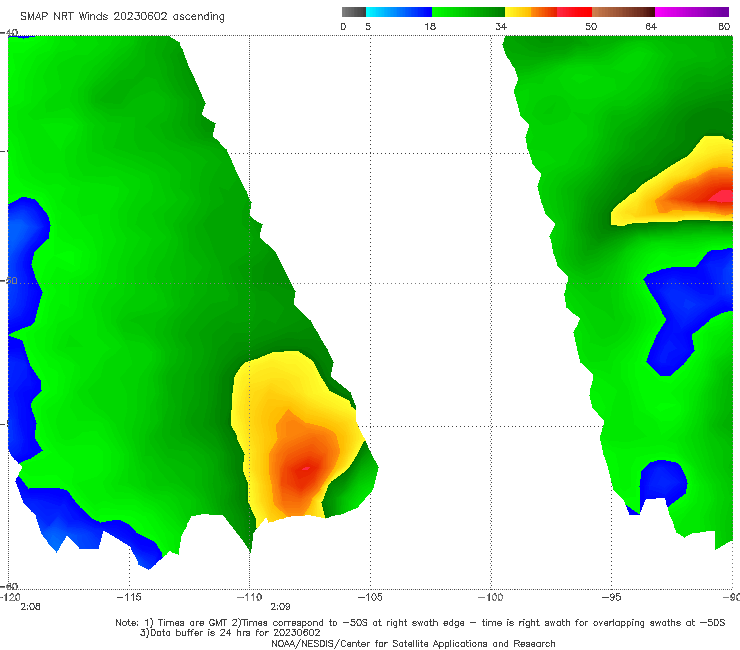Click the note 'Data buffer is 24 hrs for 20230602'

coord(230,633)
